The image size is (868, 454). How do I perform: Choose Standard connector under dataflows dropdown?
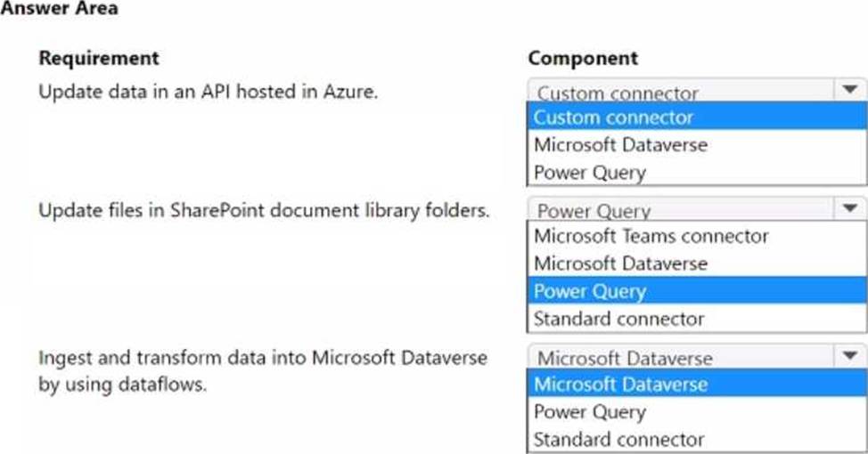click(697, 439)
